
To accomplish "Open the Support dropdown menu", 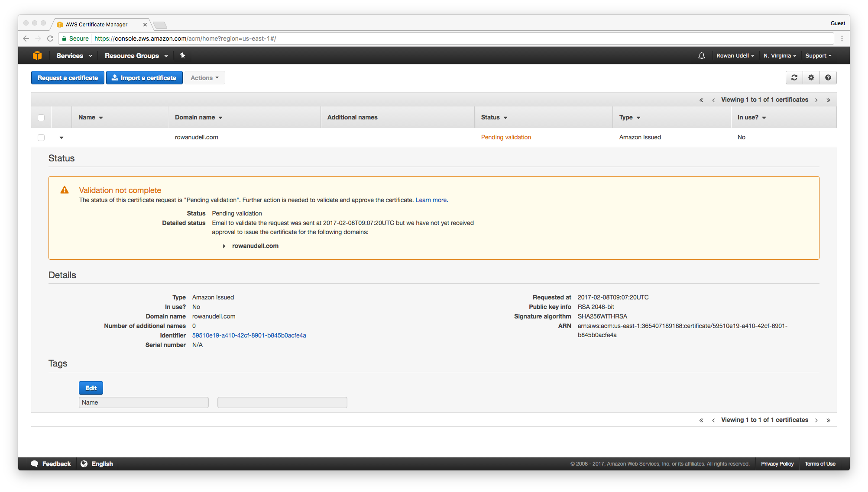I will pyautogui.click(x=818, y=55).
